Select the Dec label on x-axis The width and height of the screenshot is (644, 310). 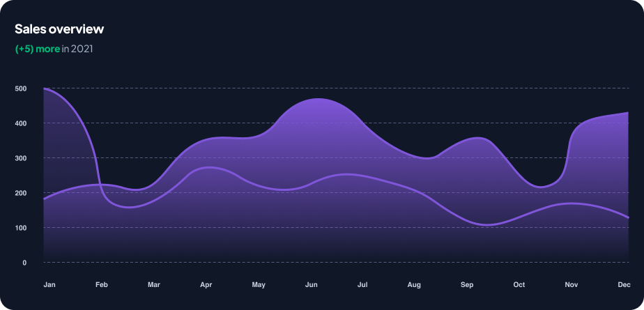(624, 285)
